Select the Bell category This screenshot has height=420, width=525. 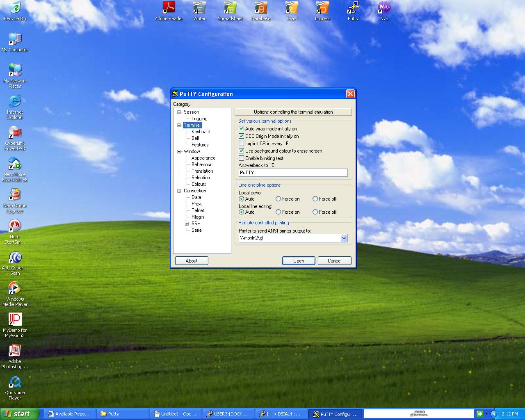[195, 138]
